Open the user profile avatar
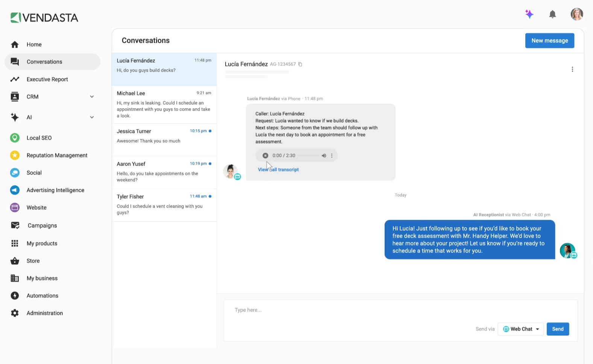This screenshot has width=593, height=364. click(x=577, y=14)
